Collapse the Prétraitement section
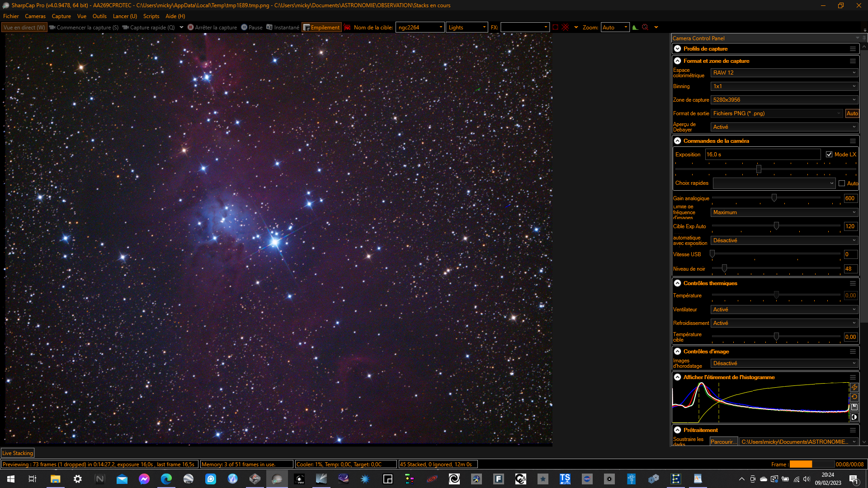This screenshot has width=868, height=488. click(x=677, y=430)
